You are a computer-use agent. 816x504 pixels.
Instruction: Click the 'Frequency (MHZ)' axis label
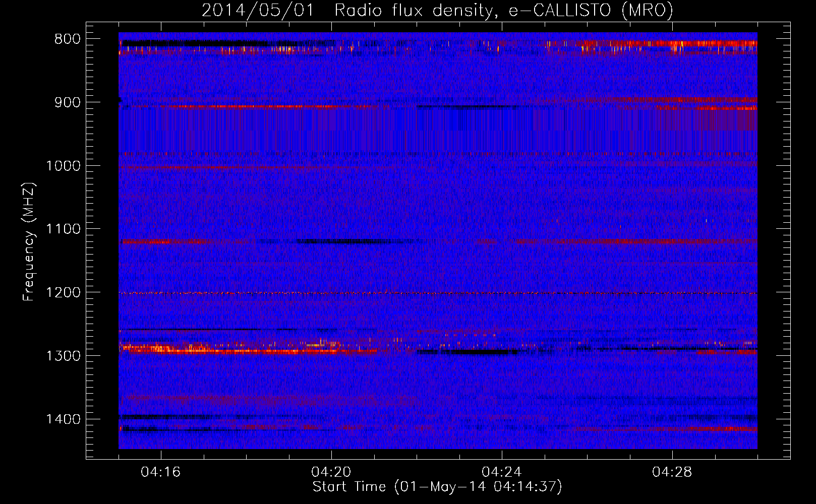coord(29,242)
